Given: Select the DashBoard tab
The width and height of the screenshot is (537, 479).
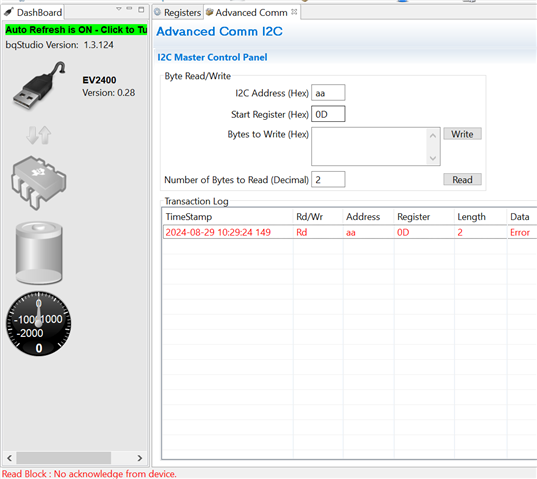Looking at the screenshot, I should [x=33, y=13].
